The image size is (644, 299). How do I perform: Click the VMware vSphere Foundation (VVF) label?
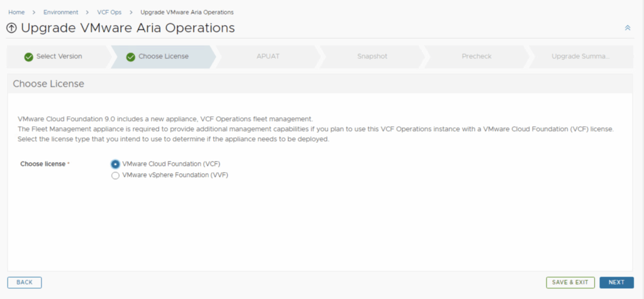[175, 176]
